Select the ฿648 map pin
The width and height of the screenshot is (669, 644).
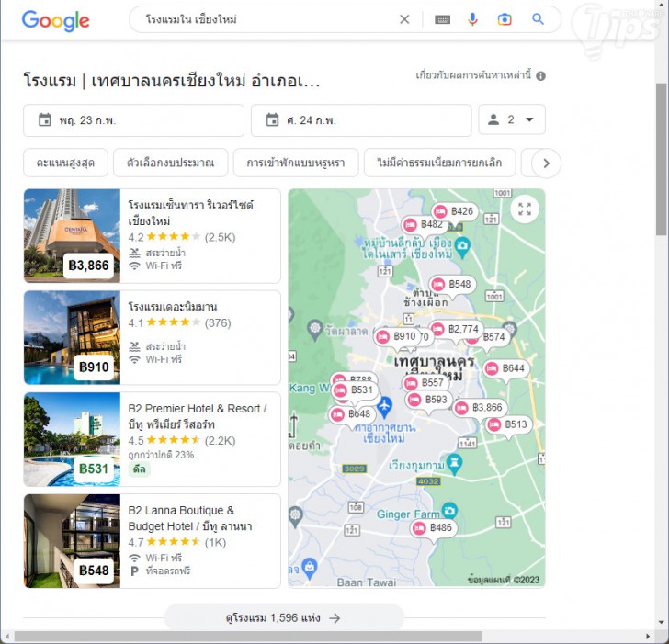click(352, 414)
